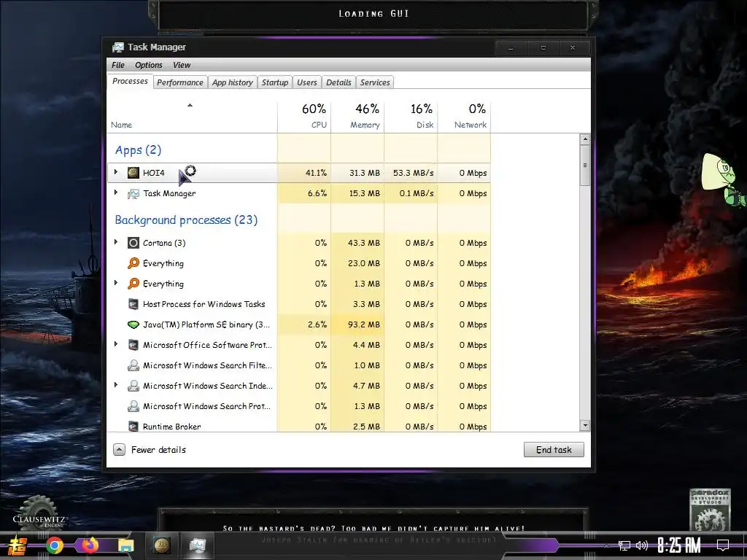Image resolution: width=747 pixels, height=560 pixels.
Task: Click the Windows Search Protocol Host icon
Action: [x=133, y=406]
